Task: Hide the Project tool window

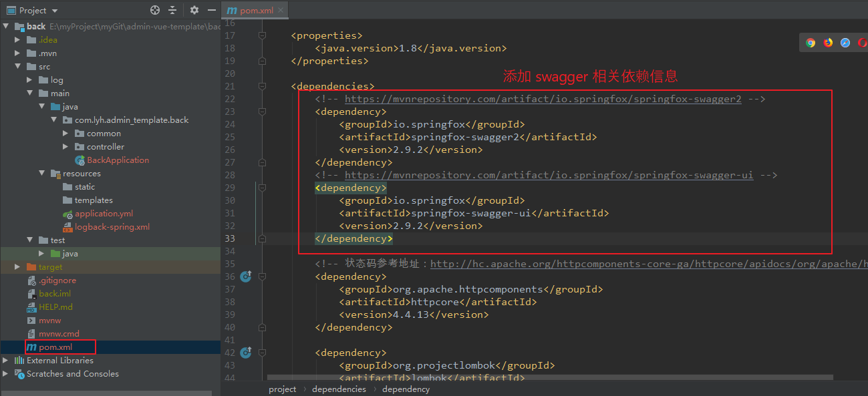Action: [x=212, y=10]
